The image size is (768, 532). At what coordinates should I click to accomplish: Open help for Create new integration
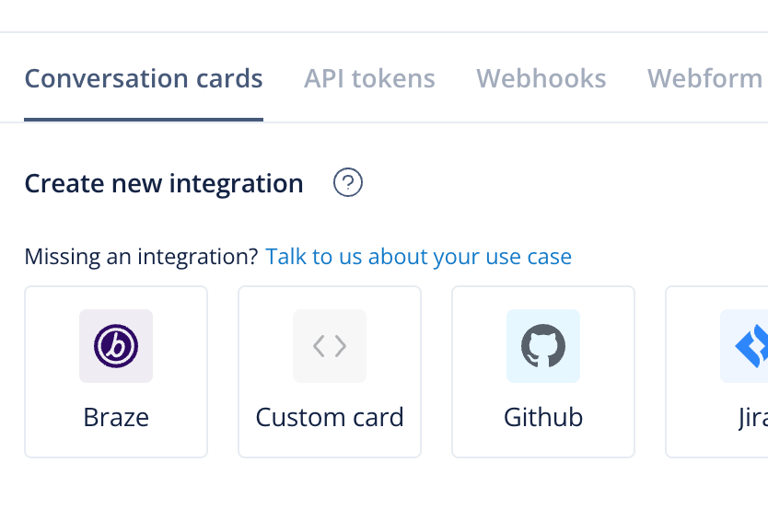(348, 183)
